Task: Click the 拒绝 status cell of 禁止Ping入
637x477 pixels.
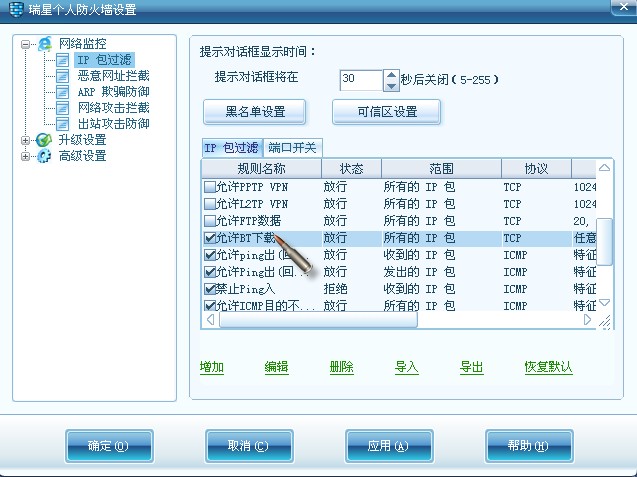Action: point(335,289)
